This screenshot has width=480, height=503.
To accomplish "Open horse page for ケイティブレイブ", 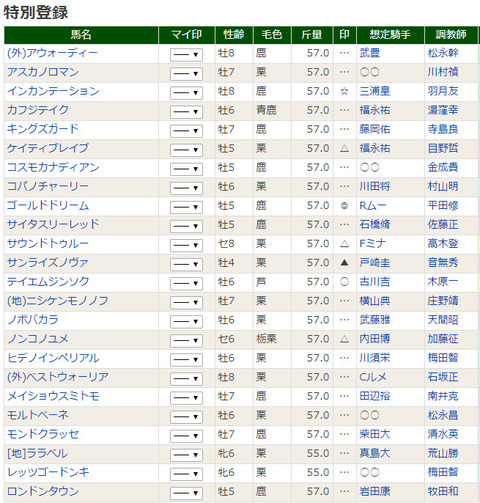I will (48, 148).
